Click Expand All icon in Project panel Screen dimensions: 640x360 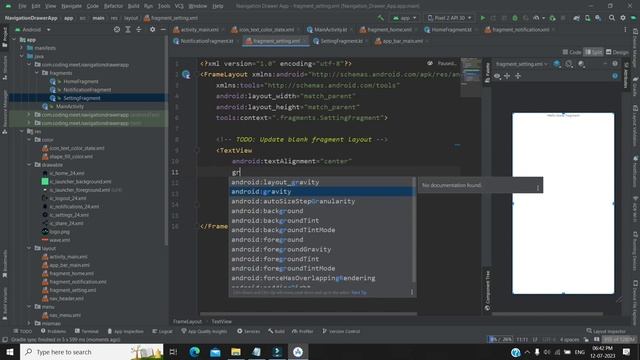(128, 29)
